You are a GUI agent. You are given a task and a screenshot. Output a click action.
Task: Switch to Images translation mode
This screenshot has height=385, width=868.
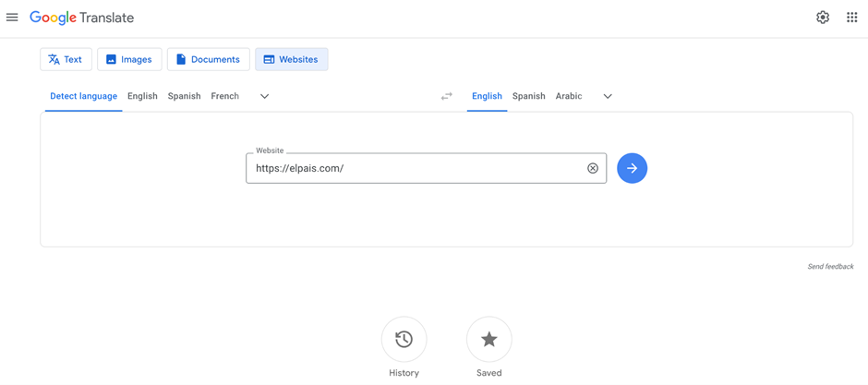coord(129,59)
